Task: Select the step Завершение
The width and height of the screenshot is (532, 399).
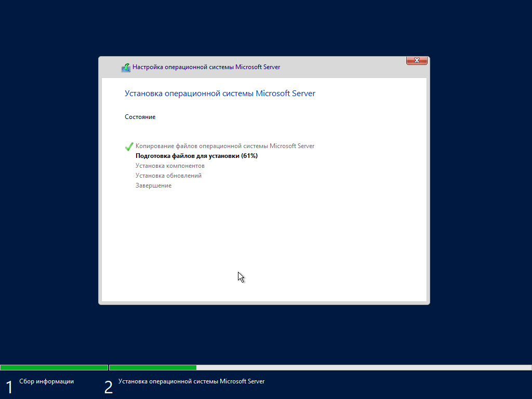Action: tap(154, 185)
